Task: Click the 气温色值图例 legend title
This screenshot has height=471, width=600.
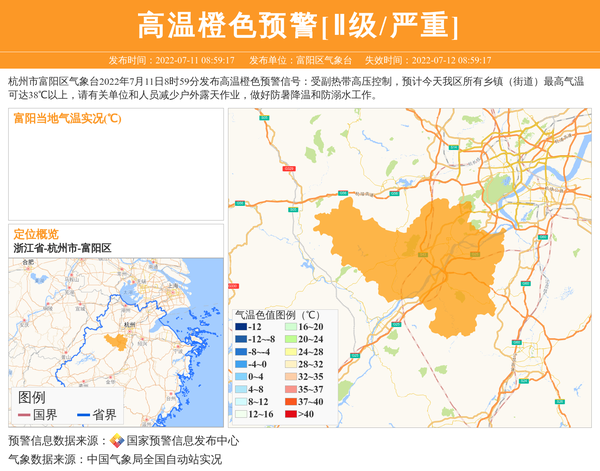Action: [277, 314]
